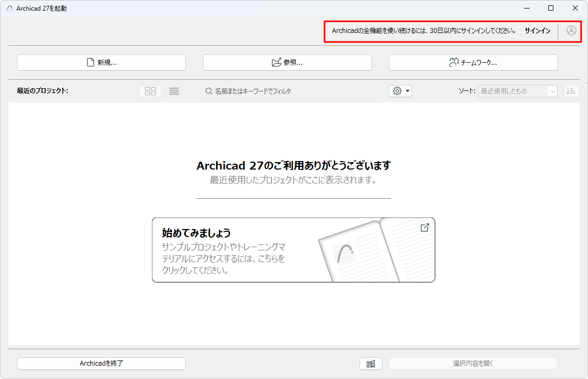Close the Archicad 27 startup window
Image resolution: width=588 pixels, height=379 pixels.
click(x=575, y=8)
